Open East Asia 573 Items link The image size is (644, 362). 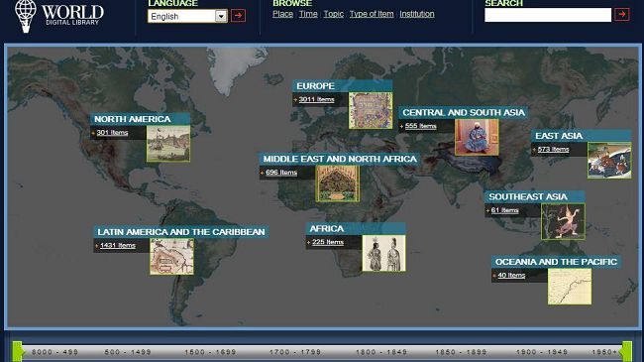click(x=553, y=149)
